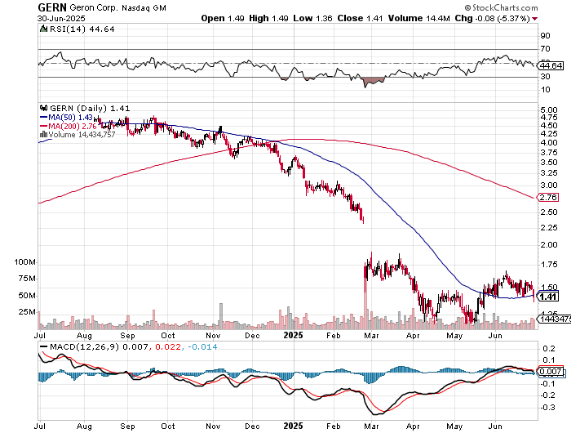Click the RSI legend icon
Image resolution: width=571 pixels, height=433 pixels.
pyautogui.click(x=44, y=29)
